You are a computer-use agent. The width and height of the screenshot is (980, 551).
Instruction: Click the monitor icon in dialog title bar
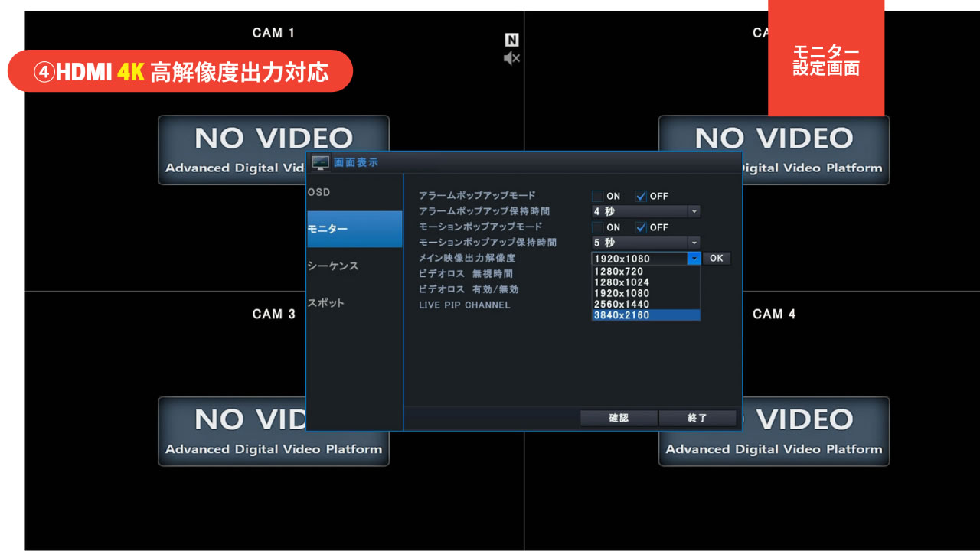[321, 162]
